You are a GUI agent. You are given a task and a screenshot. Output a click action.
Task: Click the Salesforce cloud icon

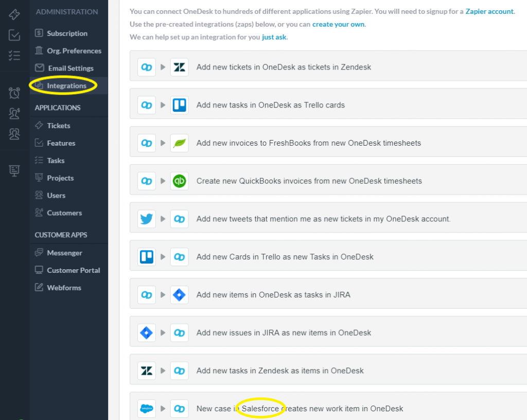[147, 409]
